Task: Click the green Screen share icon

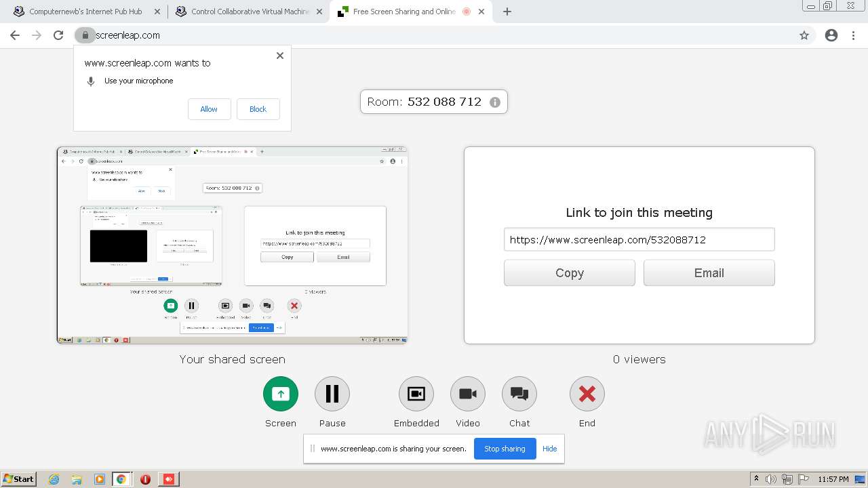Action: (x=281, y=394)
